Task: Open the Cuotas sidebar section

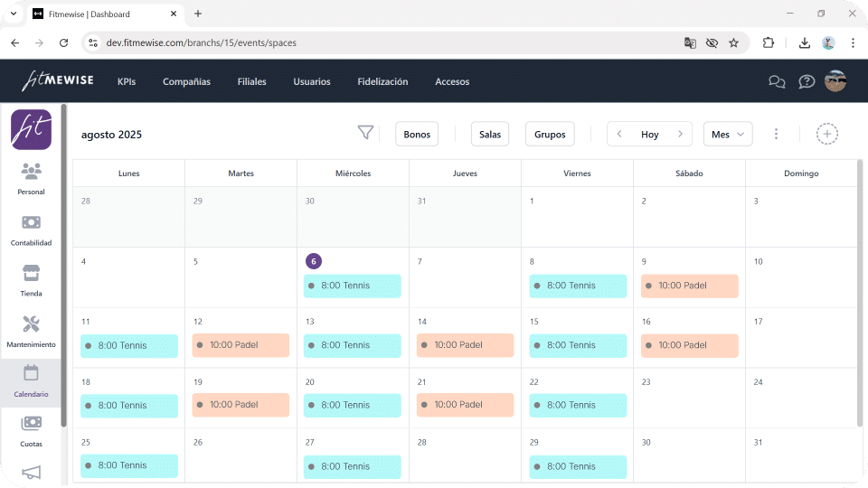Action: (31, 432)
